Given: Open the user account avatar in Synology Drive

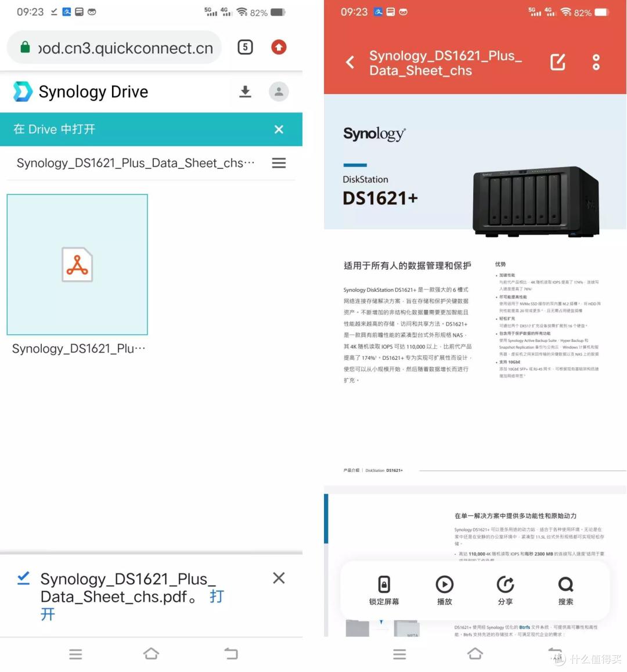Looking at the screenshot, I should pyautogui.click(x=279, y=91).
